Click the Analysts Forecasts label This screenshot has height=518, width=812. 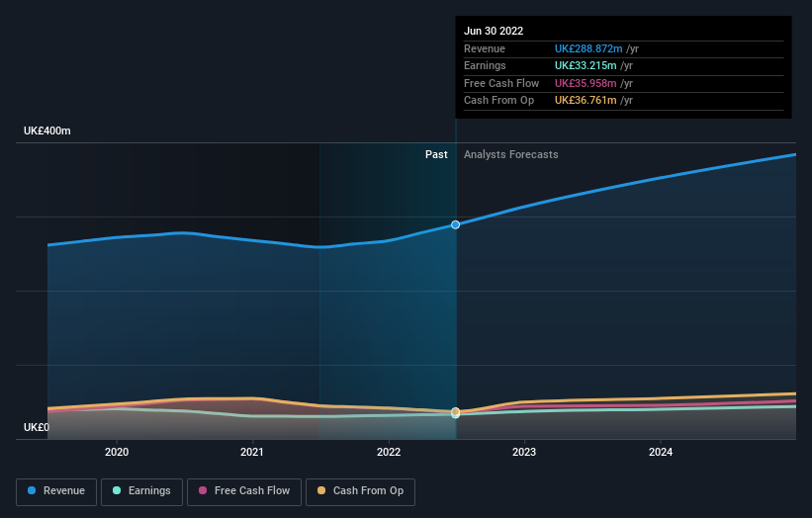pyautogui.click(x=510, y=155)
